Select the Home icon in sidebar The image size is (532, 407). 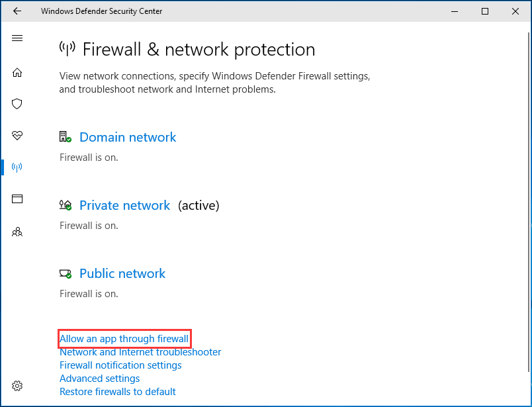(17, 72)
